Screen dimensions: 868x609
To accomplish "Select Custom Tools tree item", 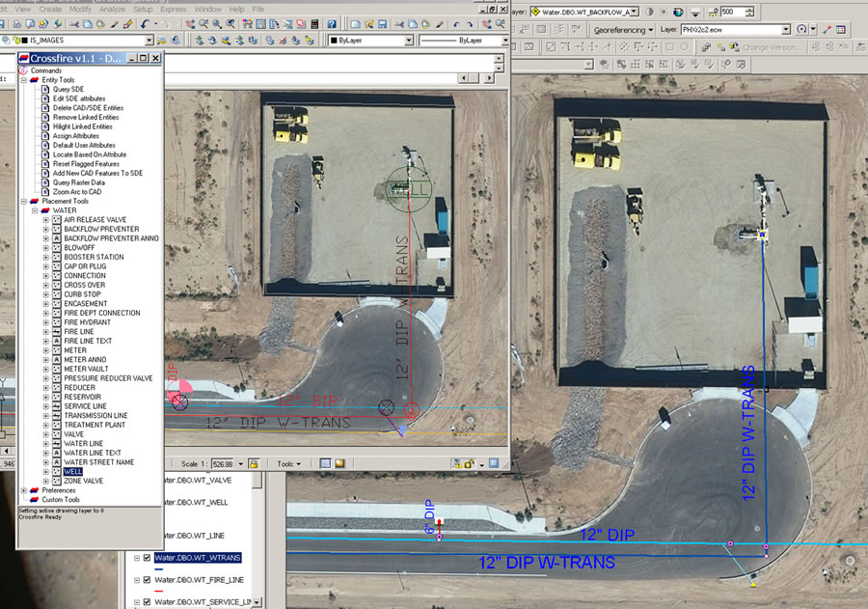I will pos(61,500).
